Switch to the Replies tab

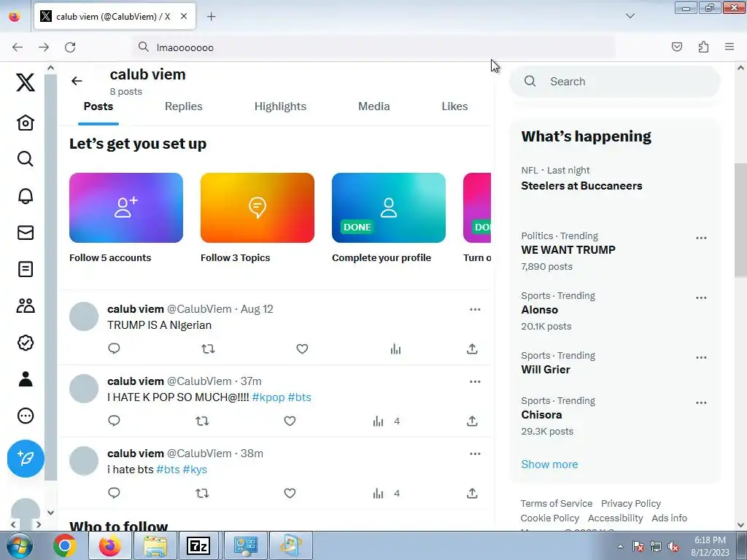coord(183,106)
